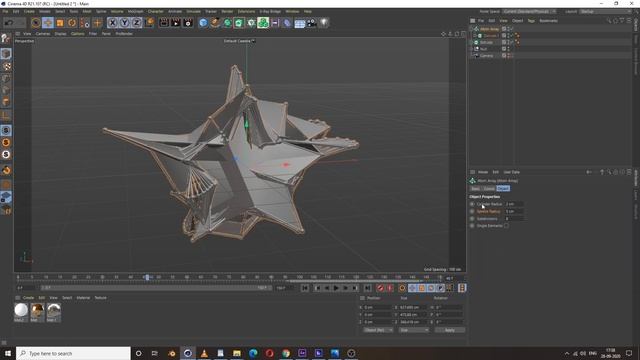Click Cylinder Radius value field
The height and width of the screenshot is (360, 640).
[514, 204]
